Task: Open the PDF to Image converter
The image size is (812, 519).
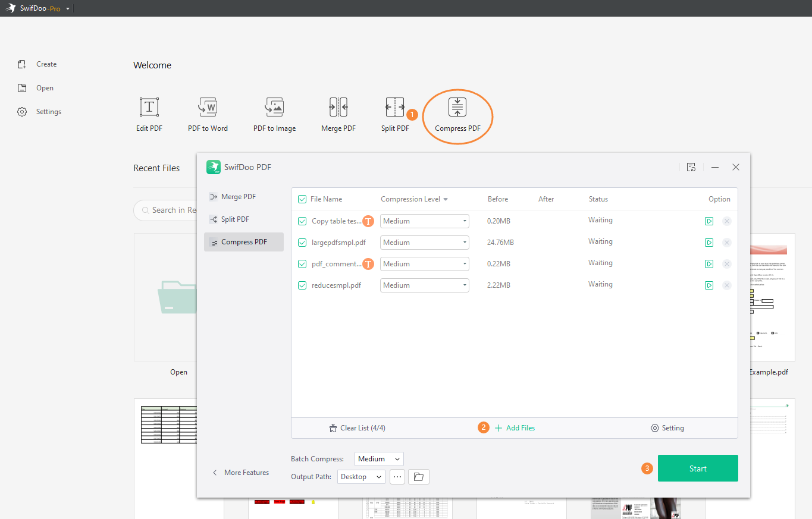Action: click(274, 115)
